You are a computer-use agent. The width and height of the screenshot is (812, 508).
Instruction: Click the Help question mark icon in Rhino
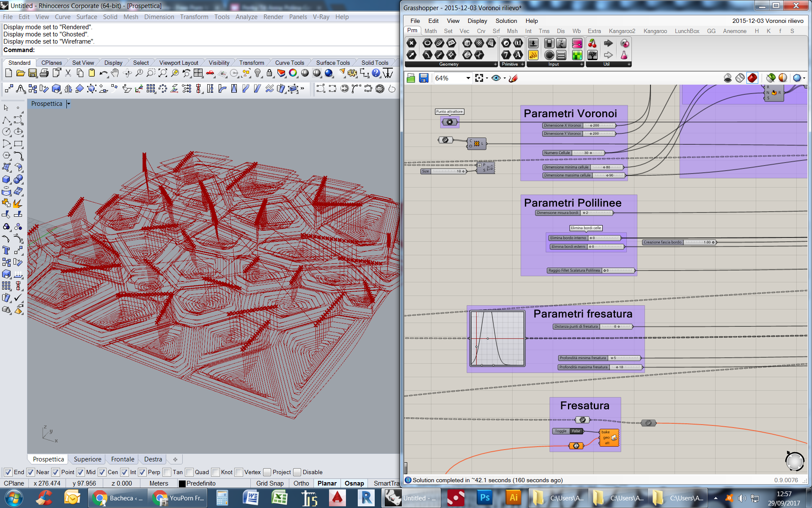point(376,73)
